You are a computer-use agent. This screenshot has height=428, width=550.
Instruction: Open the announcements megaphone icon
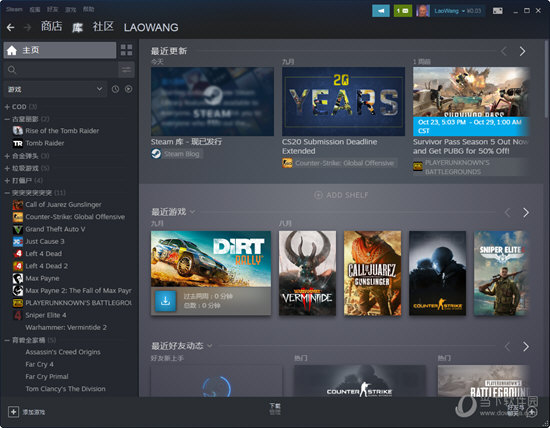(381, 11)
